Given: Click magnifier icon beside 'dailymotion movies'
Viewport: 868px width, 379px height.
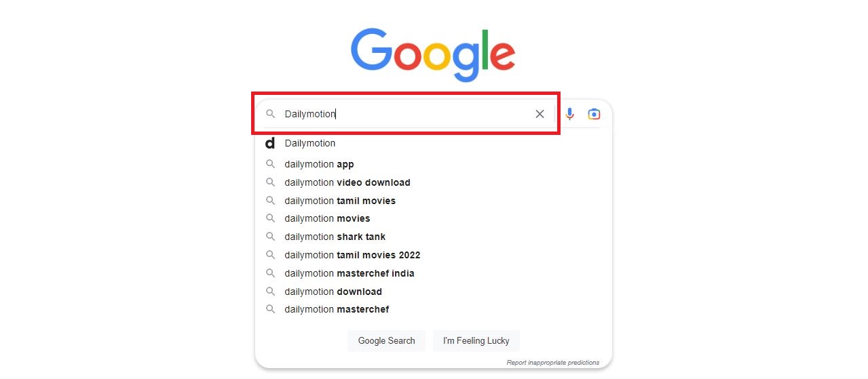Looking at the screenshot, I should point(270,218).
